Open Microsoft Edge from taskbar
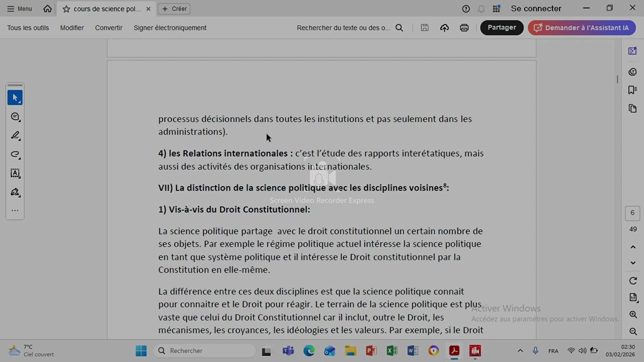The width and height of the screenshot is (644, 362). pos(309,350)
